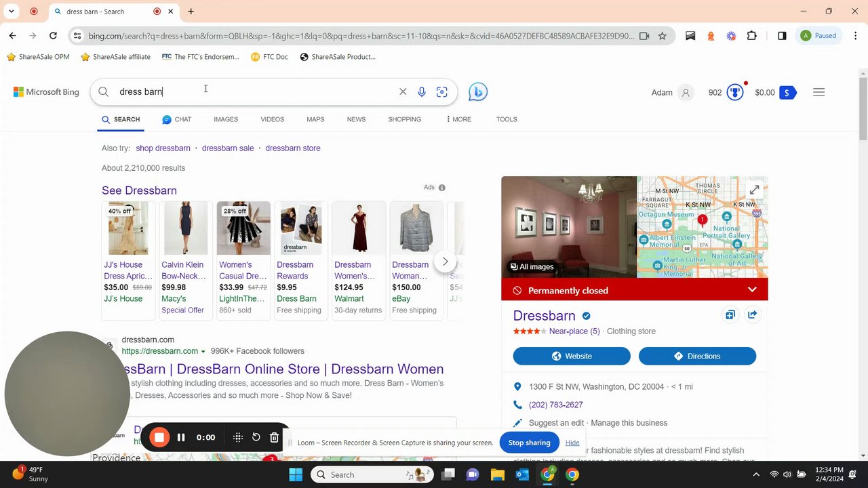The height and width of the screenshot is (488, 868).
Task: Open Windows Start menu
Action: point(296,474)
